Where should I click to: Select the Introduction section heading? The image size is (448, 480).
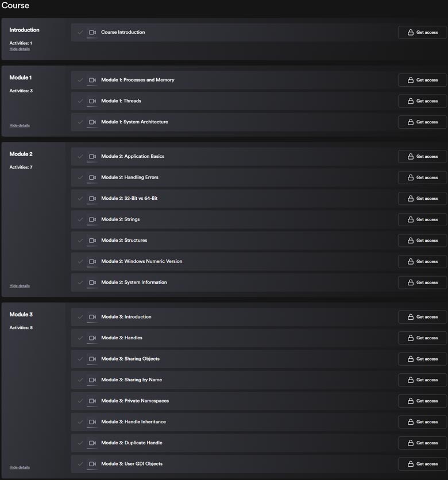pyautogui.click(x=24, y=30)
